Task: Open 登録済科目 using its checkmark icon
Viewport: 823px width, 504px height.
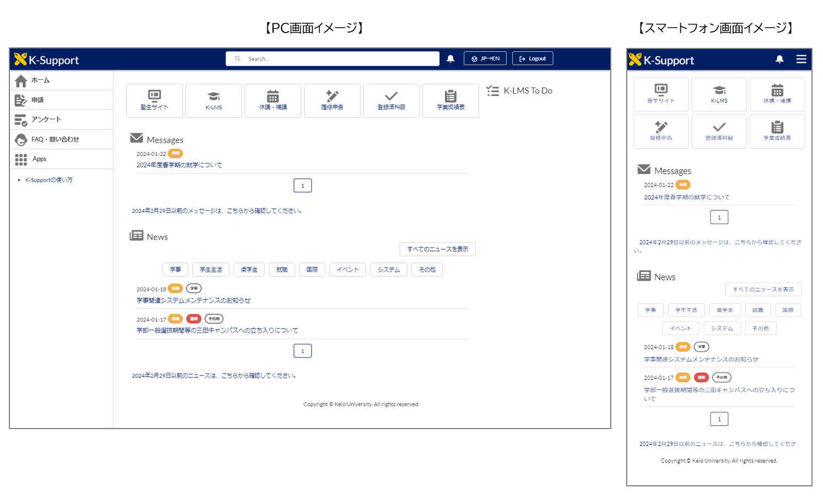Action: (391, 100)
